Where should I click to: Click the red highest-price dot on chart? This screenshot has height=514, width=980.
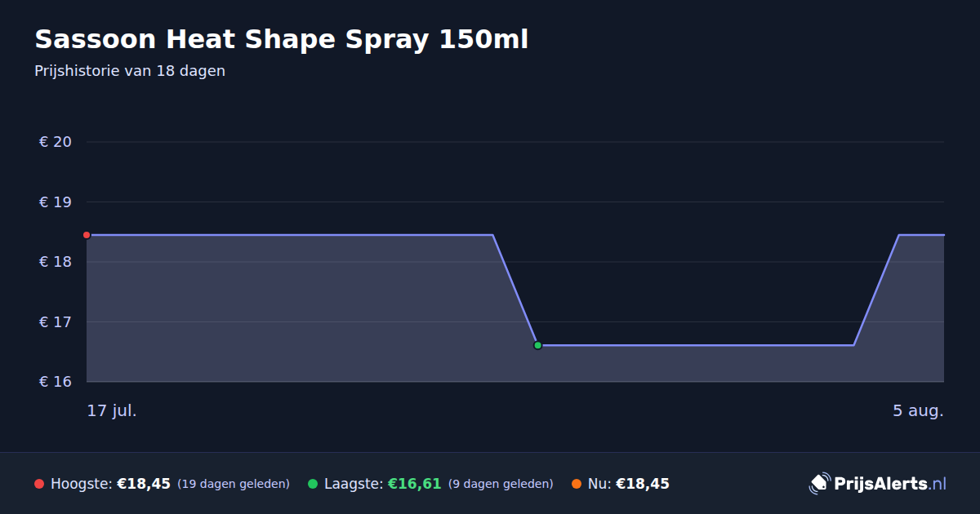click(87, 235)
